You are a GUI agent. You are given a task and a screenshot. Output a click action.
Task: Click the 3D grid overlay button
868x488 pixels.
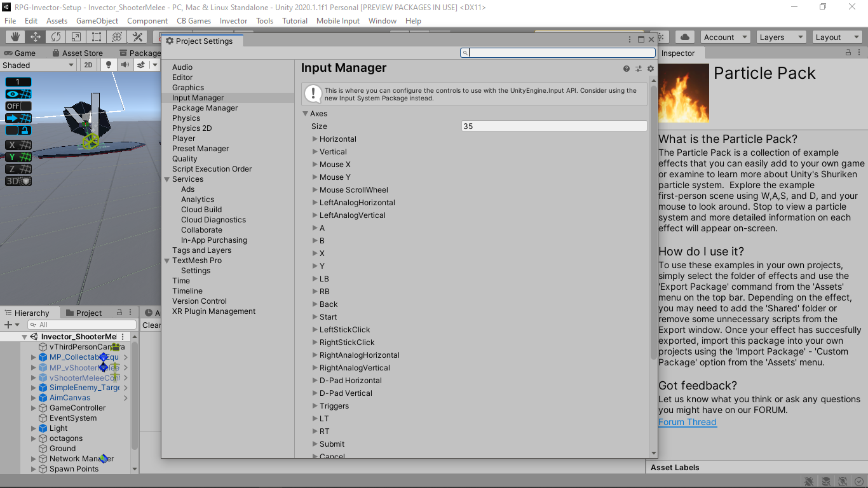click(x=18, y=181)
